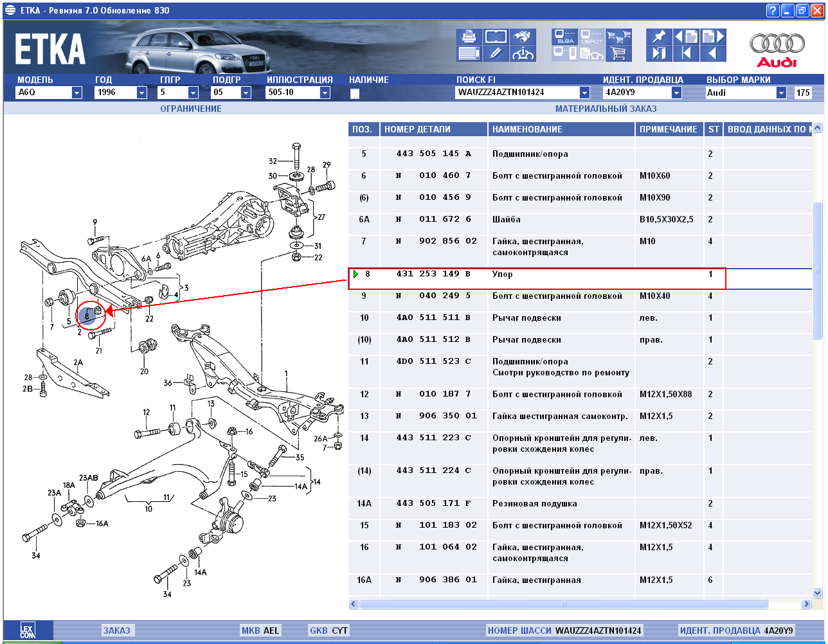Viewport: 828px width, 644px height.
Task: Click the horizontal scrollbar thumb
Action: point(563,604)
